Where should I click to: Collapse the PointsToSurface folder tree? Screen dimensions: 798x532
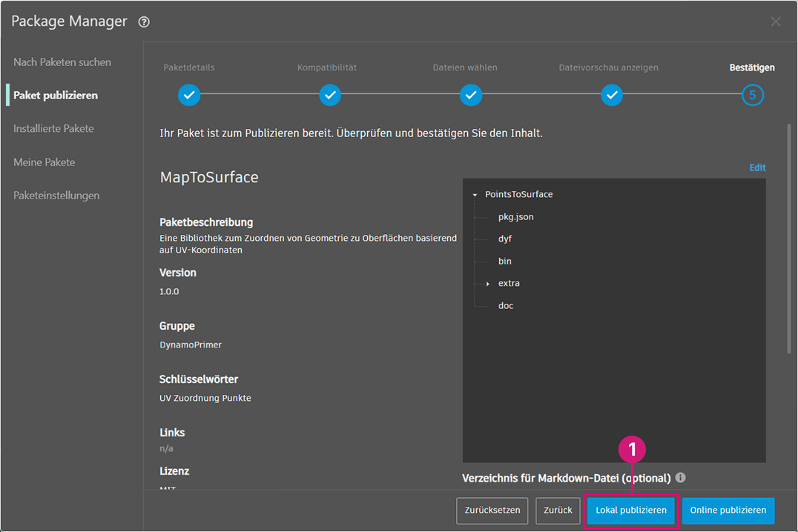[x=475, y=195]
